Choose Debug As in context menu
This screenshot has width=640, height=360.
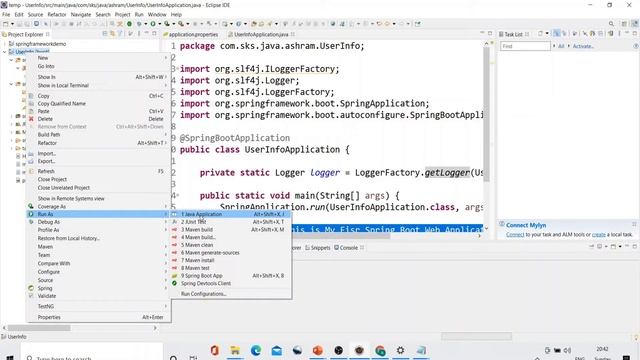coord(98,222)
